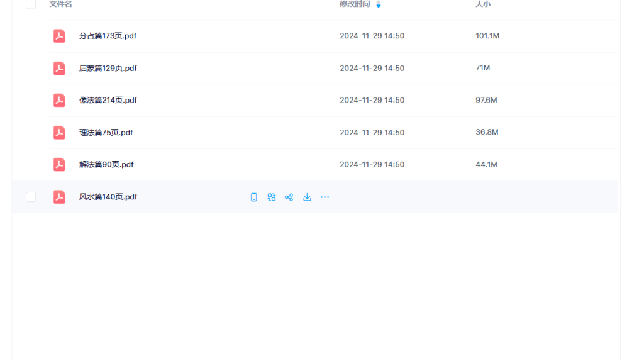Open the file 理法篇75页.pdf

coord(106,132)
